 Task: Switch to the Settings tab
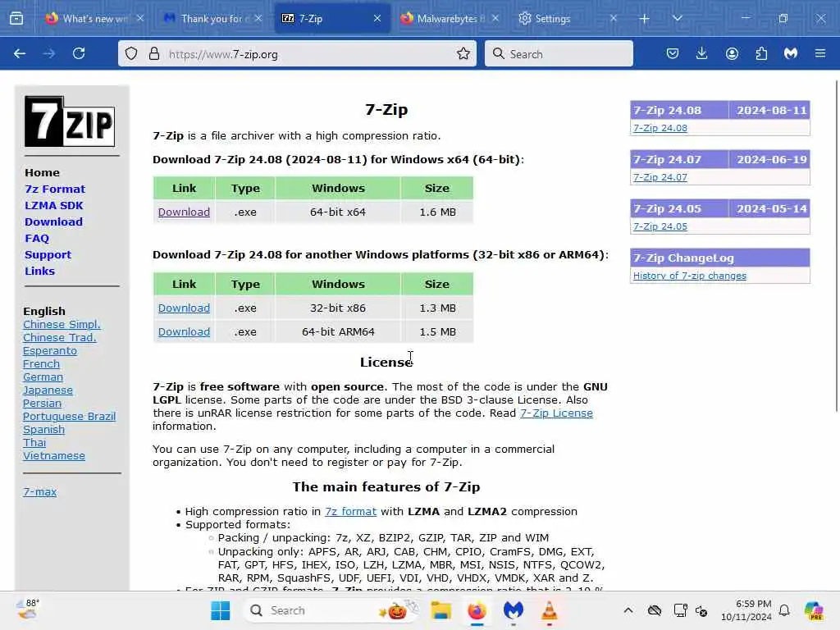point(568,19)
